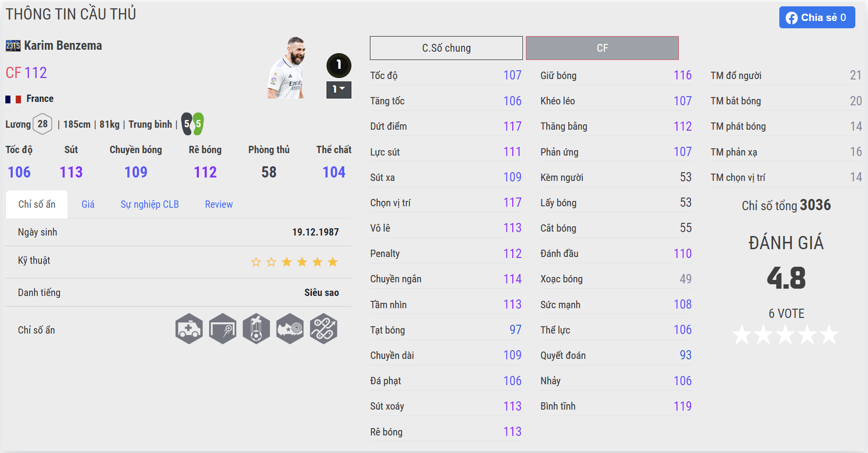Screen dimensions: 868x453
Task: Open the upgrade level dropdown showing 1
Action: click(x=339, y=90)
